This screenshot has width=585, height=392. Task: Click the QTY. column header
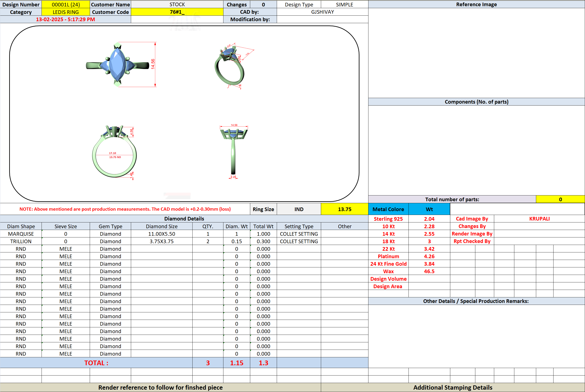pos(208,226)
